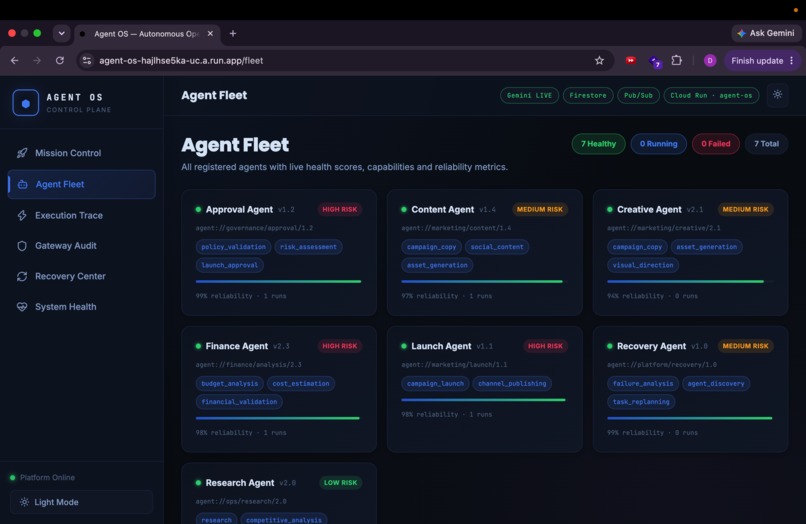Click the Agent OS hexagon logo
The image size is (806, 524).
pos(25,103)
